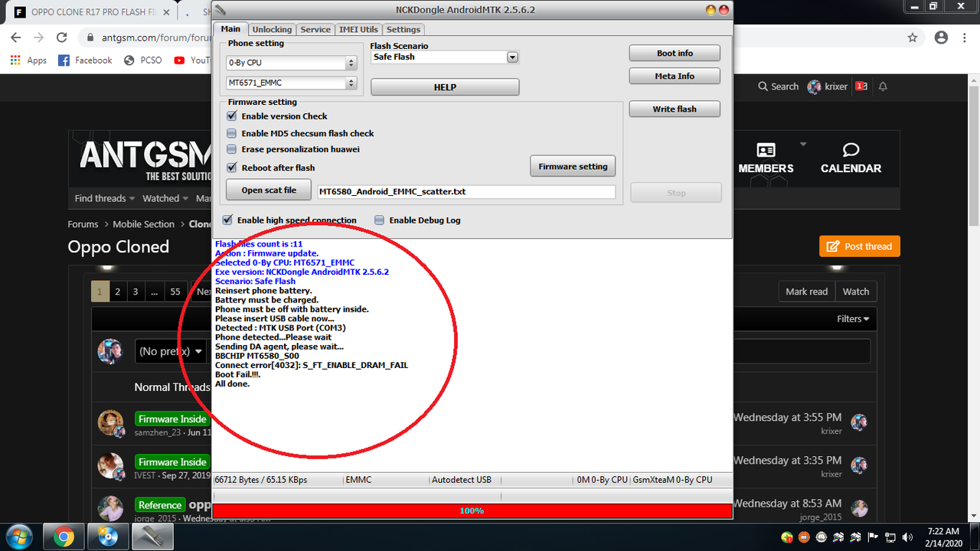Click the scatter file path field
Screen dimensions: 980x551
[x=466, y=191]
